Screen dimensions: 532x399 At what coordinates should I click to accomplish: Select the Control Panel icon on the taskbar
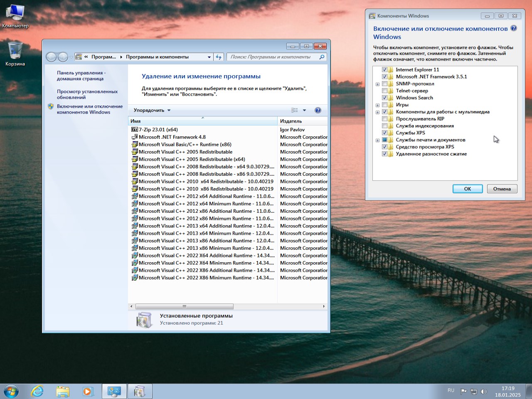coord(114,391)
